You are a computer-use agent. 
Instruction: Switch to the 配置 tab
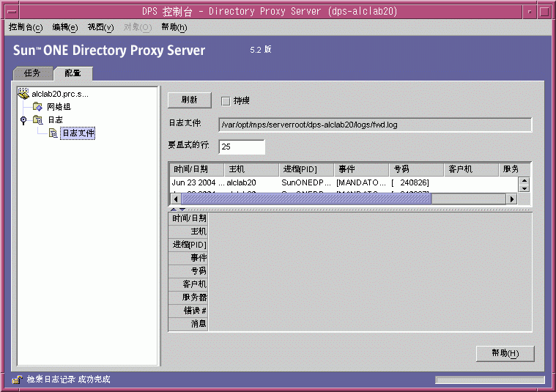[73, 73]
